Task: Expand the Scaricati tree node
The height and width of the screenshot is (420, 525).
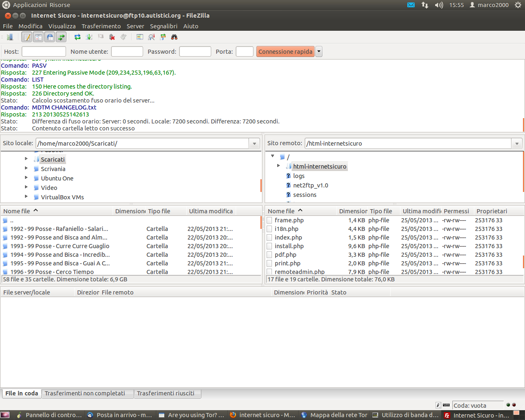Action: click(x=26, y=159)
